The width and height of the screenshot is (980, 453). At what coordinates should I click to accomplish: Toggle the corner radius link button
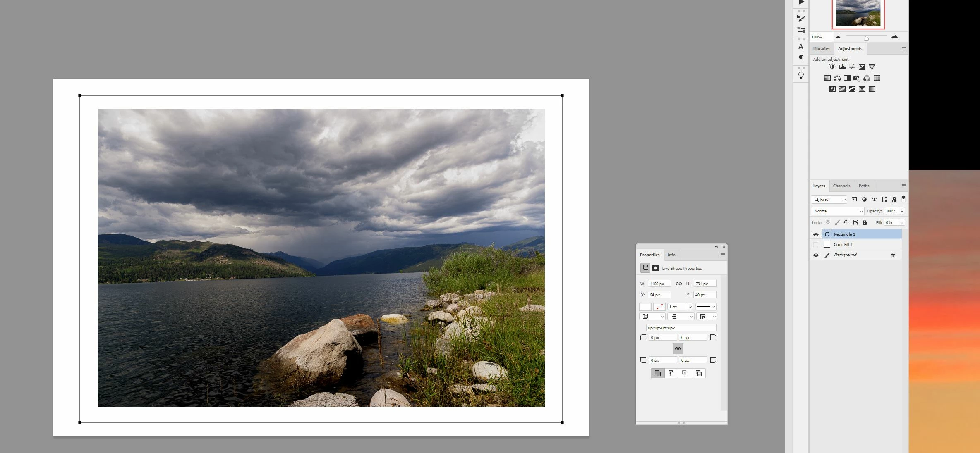[x=678, y=349]
